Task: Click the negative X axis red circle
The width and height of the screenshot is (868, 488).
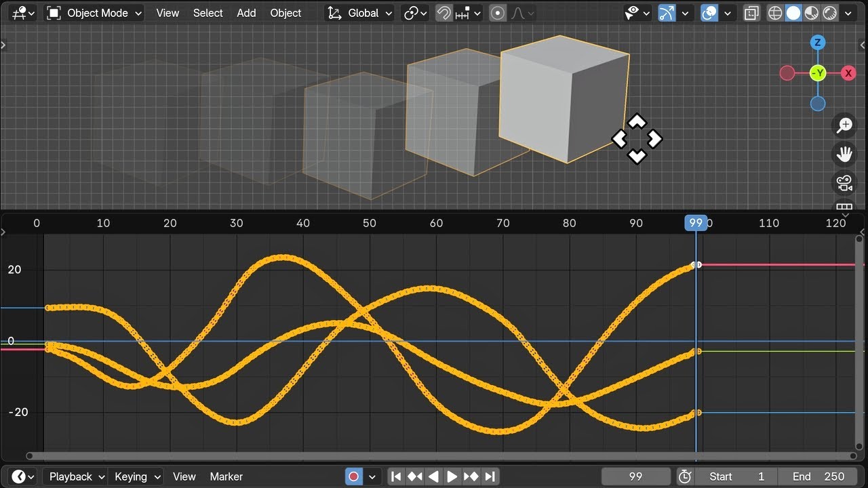Action: (x=787, y=73)
